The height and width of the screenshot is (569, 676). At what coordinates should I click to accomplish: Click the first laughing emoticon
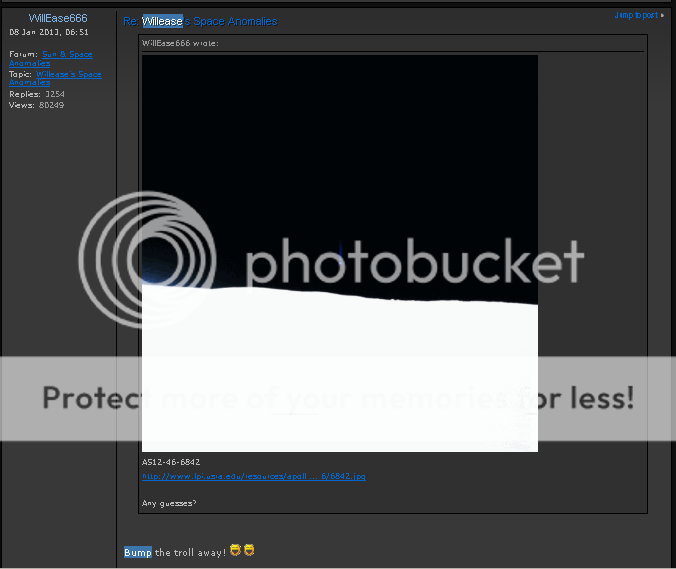235,550
